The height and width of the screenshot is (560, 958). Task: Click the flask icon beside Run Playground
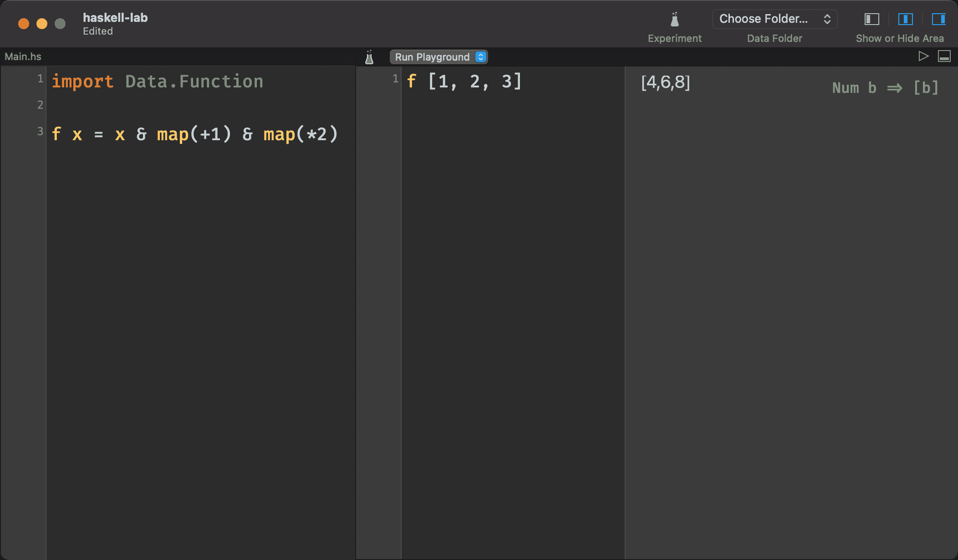[369, 57]
